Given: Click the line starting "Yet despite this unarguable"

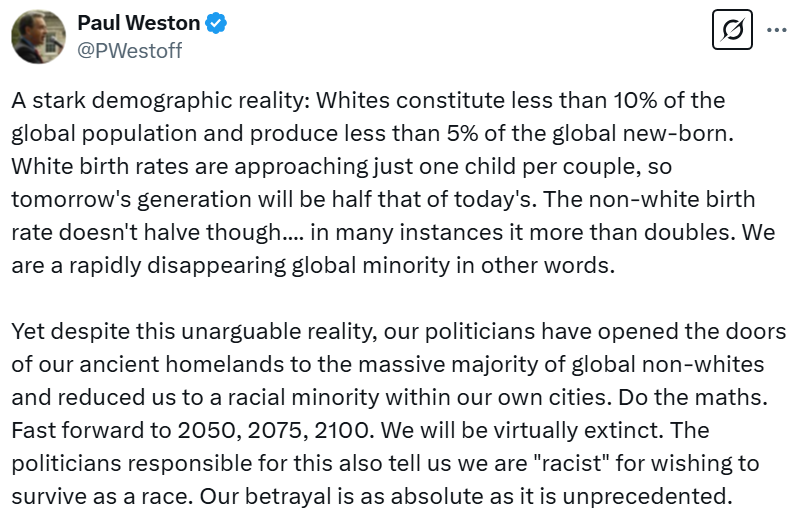Looking at the screenshot, I should (398, 331).
